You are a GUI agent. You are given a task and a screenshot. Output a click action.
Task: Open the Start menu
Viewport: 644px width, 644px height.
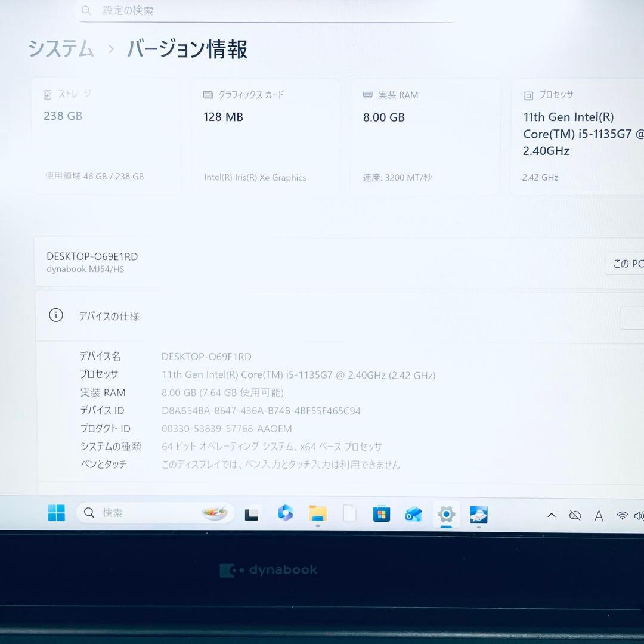pyautogui.click(x=56, y=513)
